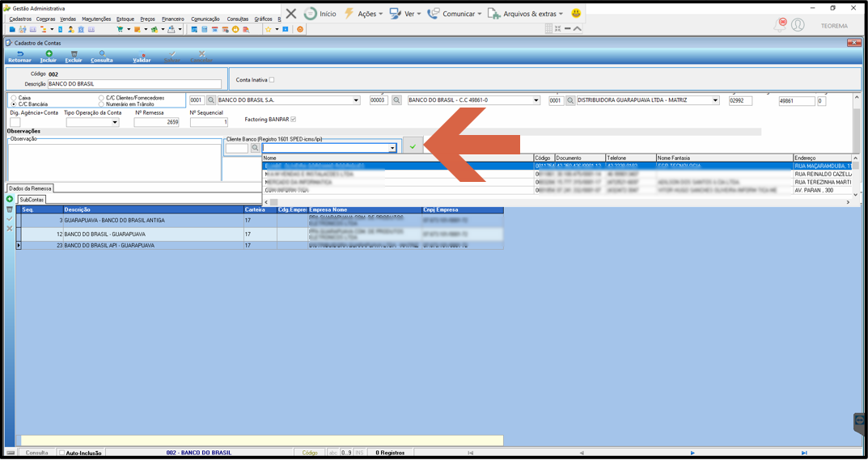Select the Caixa radio button

[x=13, y=98]
